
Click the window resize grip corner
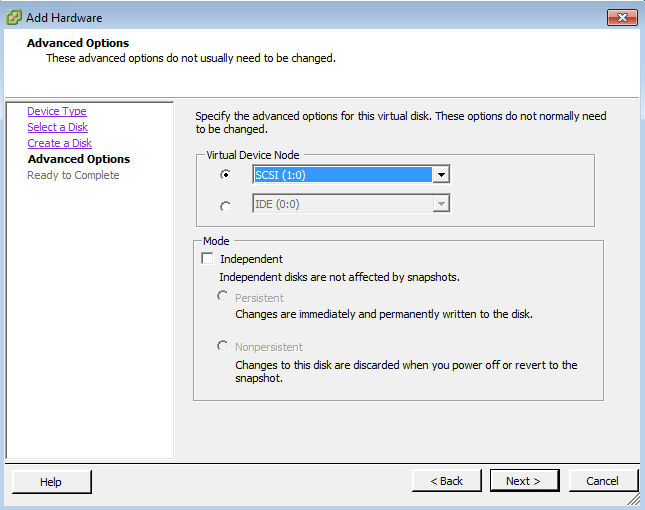(634, 500)
